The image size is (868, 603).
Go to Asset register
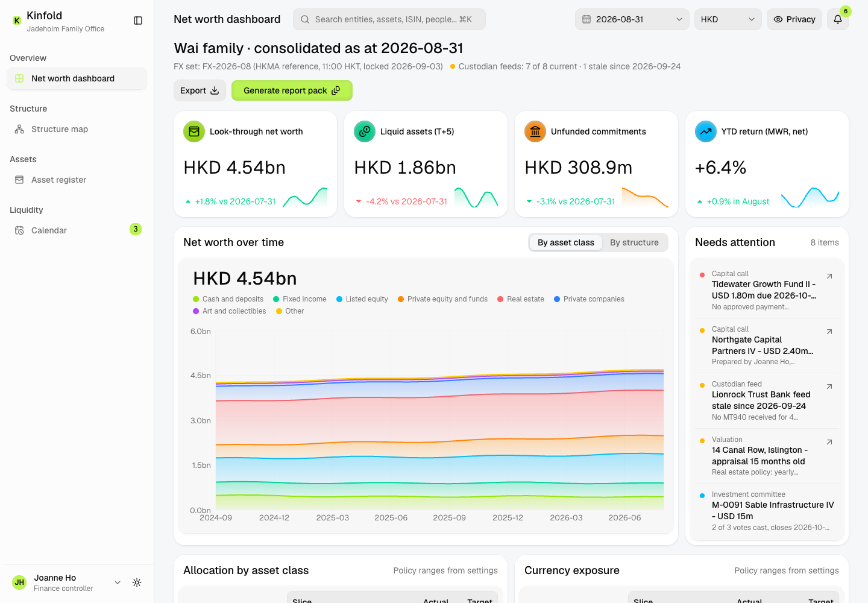pyautogui.click(x=77, y=180)
